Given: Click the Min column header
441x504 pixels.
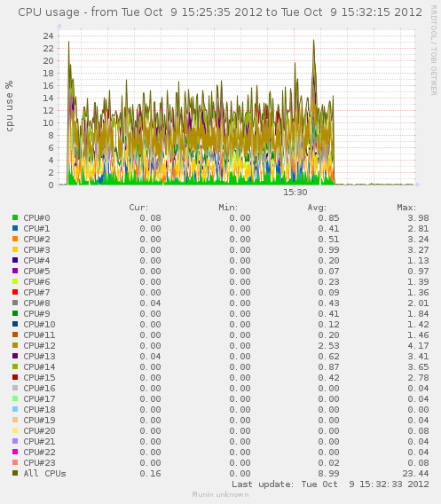Looking at the screenshot, I should pos(228,208).
